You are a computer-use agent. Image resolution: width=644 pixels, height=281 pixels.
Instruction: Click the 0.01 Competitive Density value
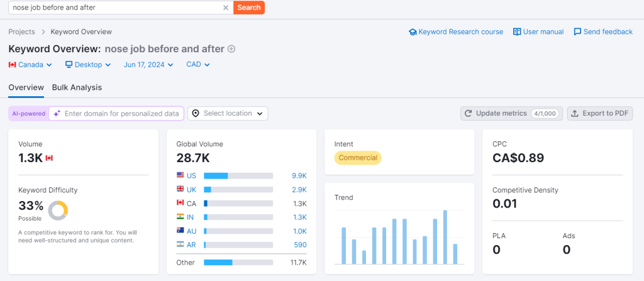(x=505, y=204)
